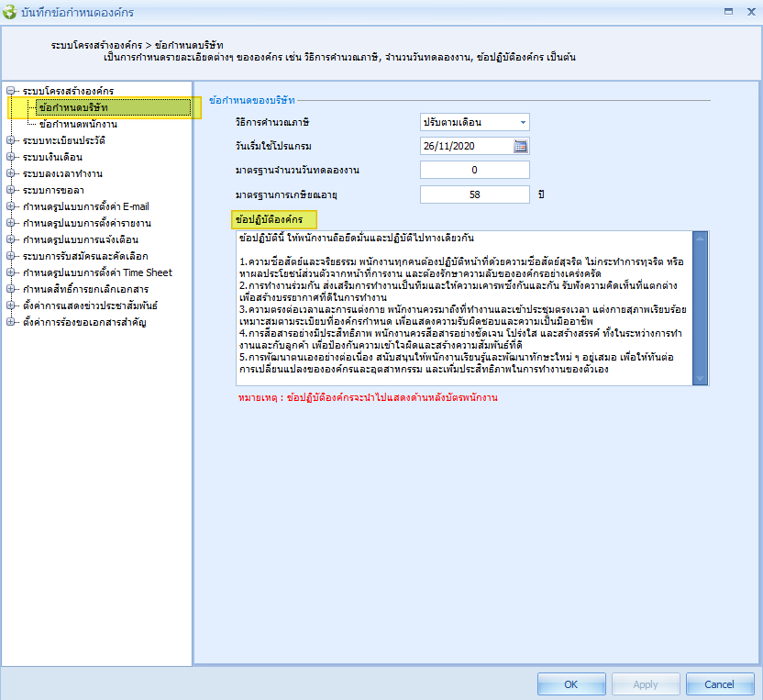Select กำหนดรูปแบบการตั้งค่า E-mail in the tree
This screenshot has height=700, width=763.
point(85,206)
